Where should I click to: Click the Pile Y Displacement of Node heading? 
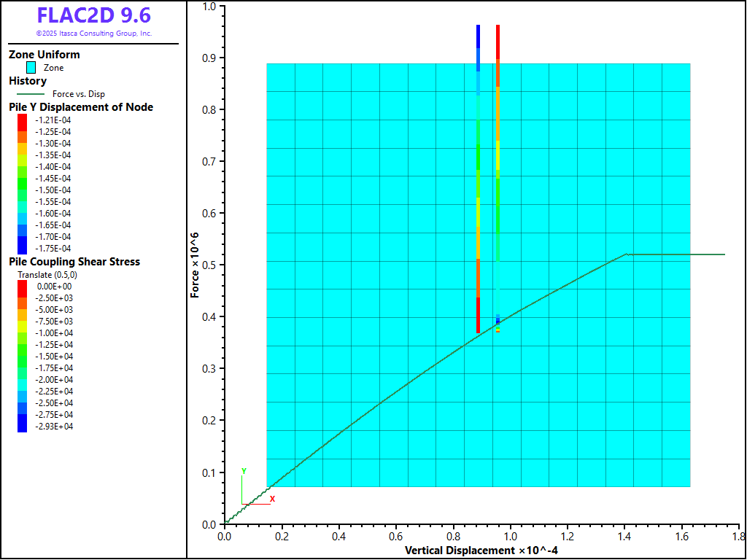(81, 107)
